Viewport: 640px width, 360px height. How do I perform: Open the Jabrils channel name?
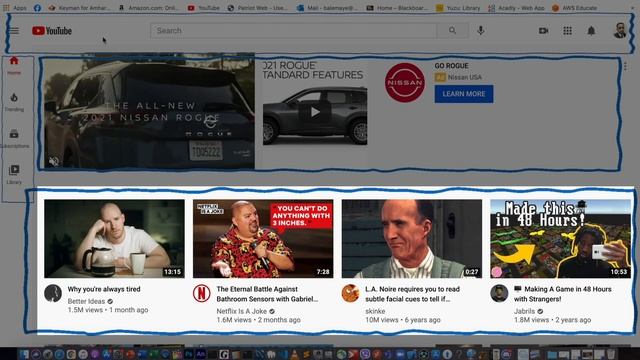point(524,311)
